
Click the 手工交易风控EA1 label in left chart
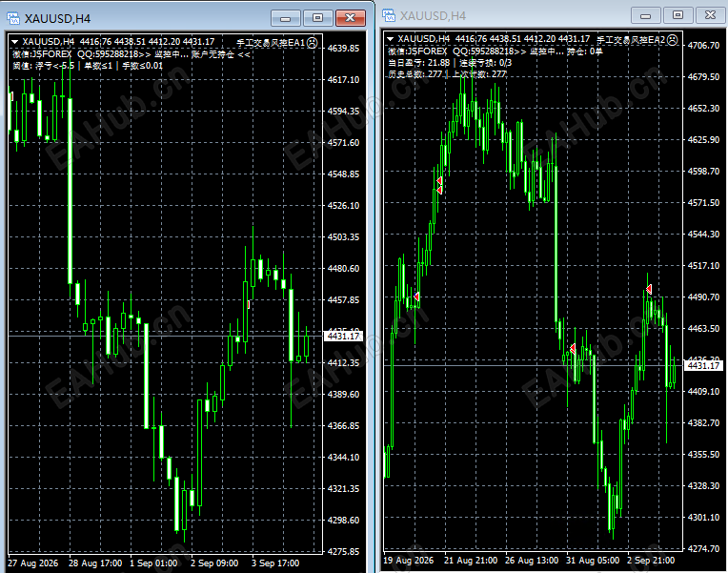point(271,43)
